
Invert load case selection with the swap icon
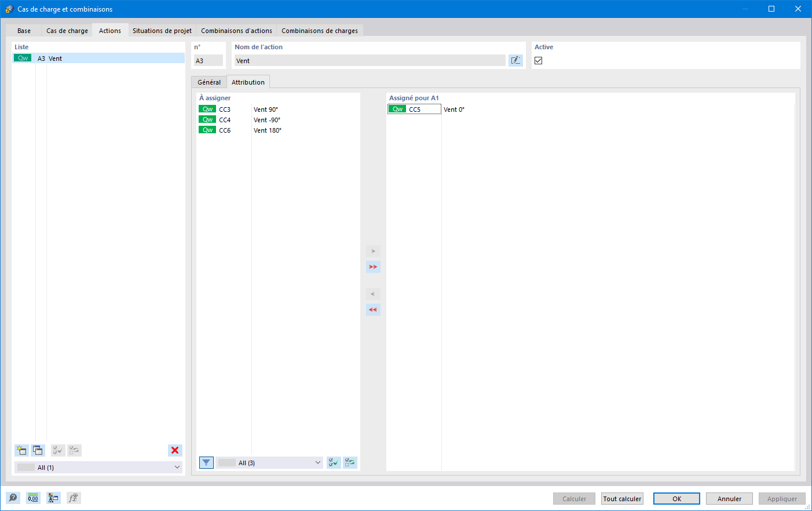[x=350, y=462]
